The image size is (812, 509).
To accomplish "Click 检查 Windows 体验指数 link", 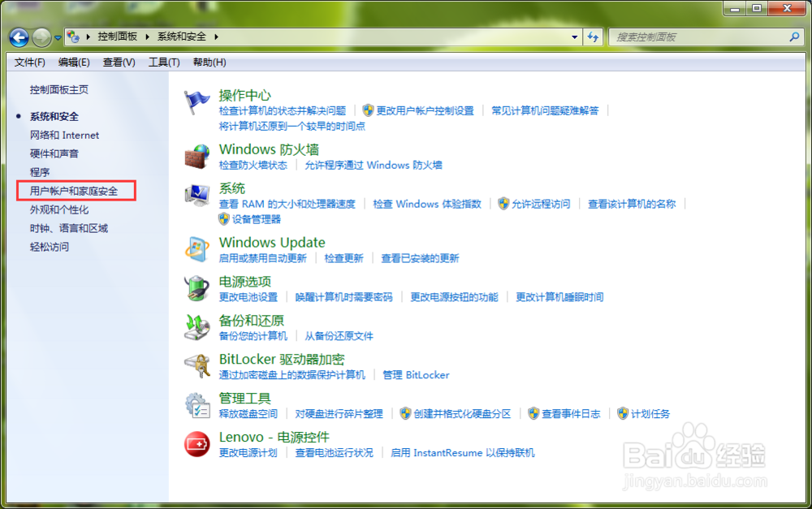I will click(427, 204).
